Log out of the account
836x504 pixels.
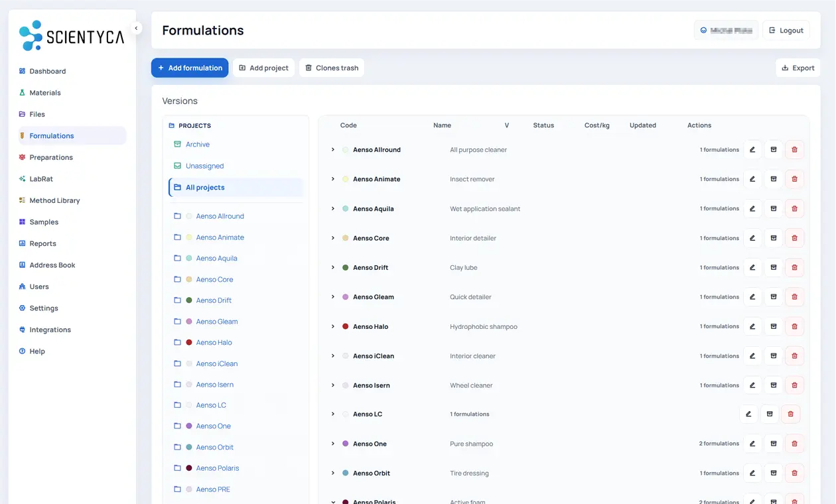click(786, 31)
